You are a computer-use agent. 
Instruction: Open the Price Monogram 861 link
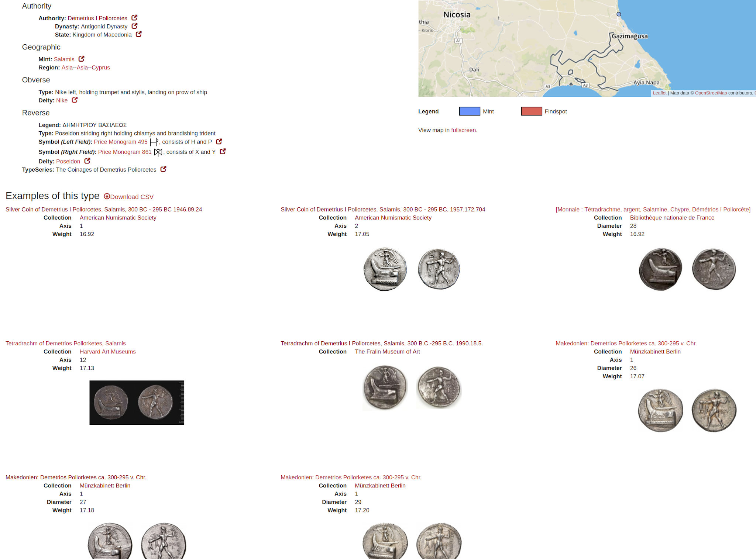click(x=124, y=152)
